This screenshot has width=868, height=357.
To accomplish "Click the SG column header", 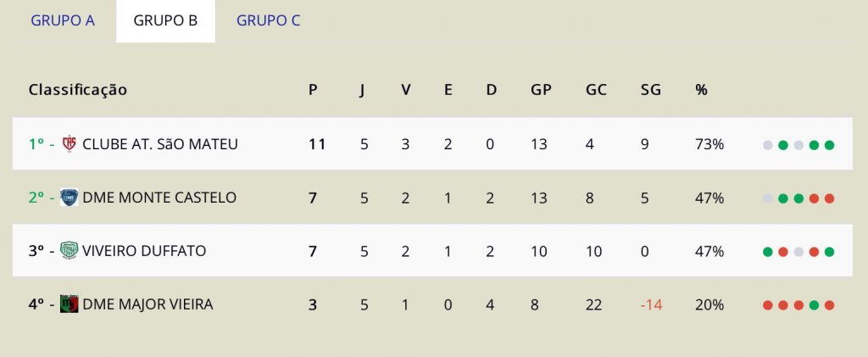I will [650, 90].
